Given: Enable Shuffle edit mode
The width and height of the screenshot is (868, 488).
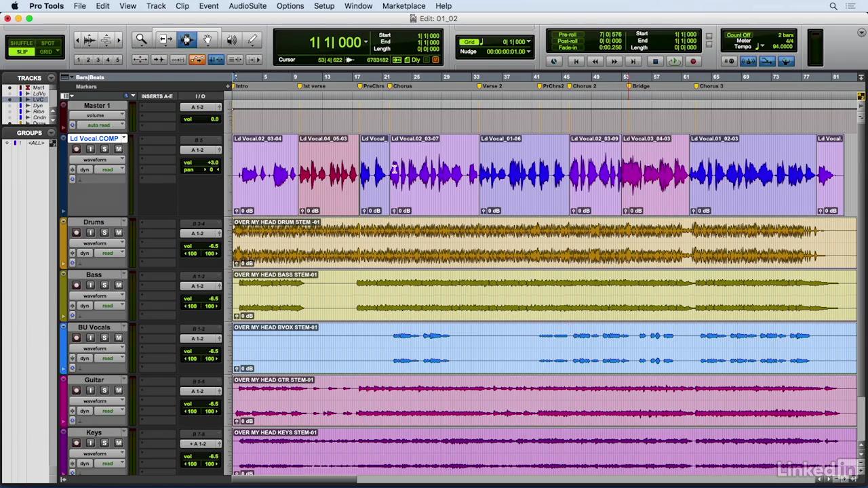Looking at the screenshot, I should click(21, 43).
